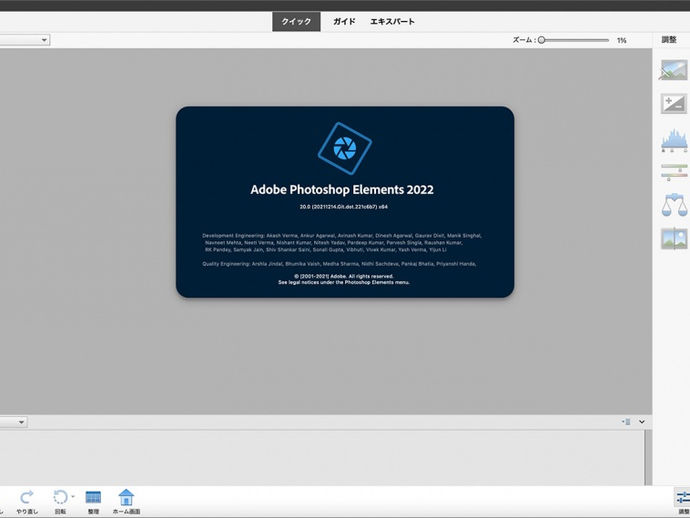This screenshot has height=518, width=690.
Task: Click the photo bin vertical scrollbar
Action: pos(647,458)
